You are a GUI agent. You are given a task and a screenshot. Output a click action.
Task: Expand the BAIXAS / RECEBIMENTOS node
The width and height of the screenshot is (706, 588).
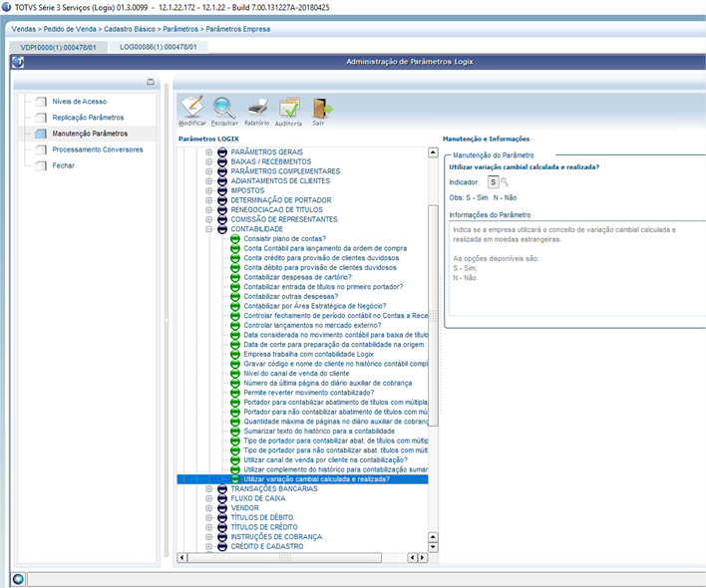click(209, 161)
